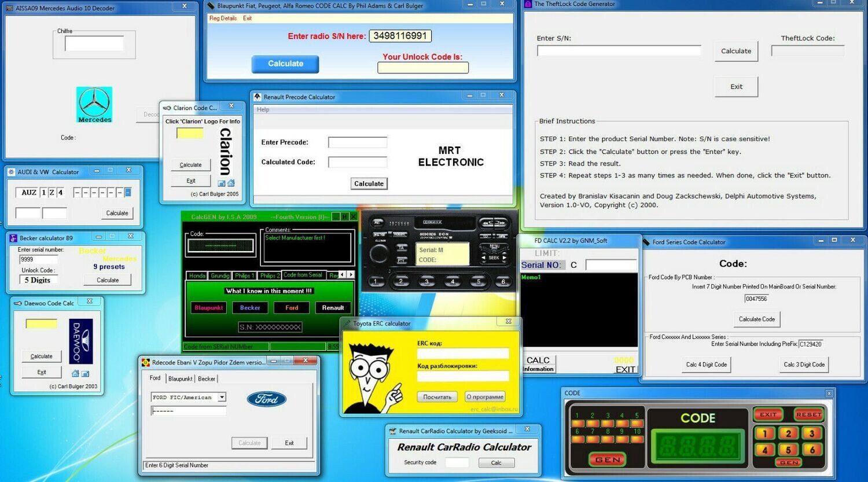Image resolution: width=868 pixels, height=482 pixels.
Task: Click Calculate in Renault Precode Calculator
Action: tap(369, 183)
